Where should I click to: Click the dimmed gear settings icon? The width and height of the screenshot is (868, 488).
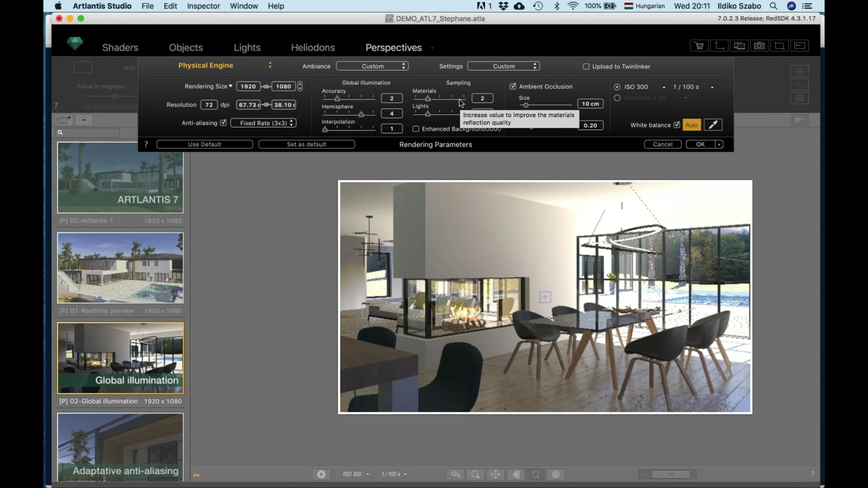click(799, 98)
